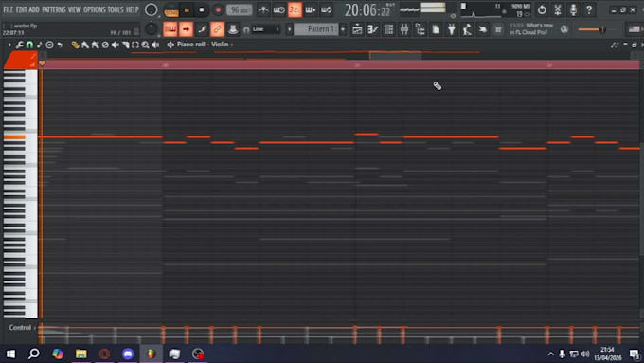Open the OPTIONS menu
This screenshot has height=363, width=644.
tap(95, 9)
